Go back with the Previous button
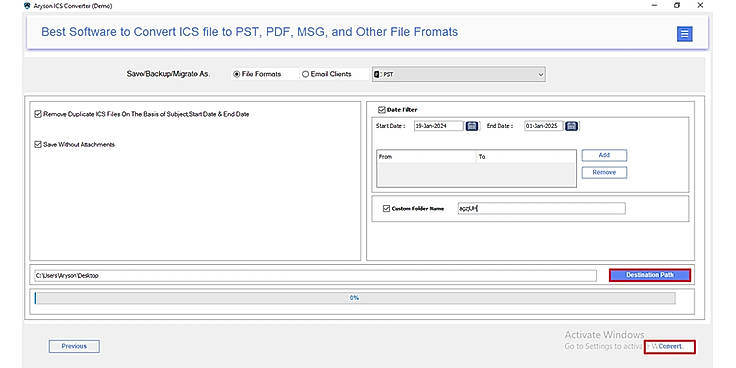 (x=74, y=346)
